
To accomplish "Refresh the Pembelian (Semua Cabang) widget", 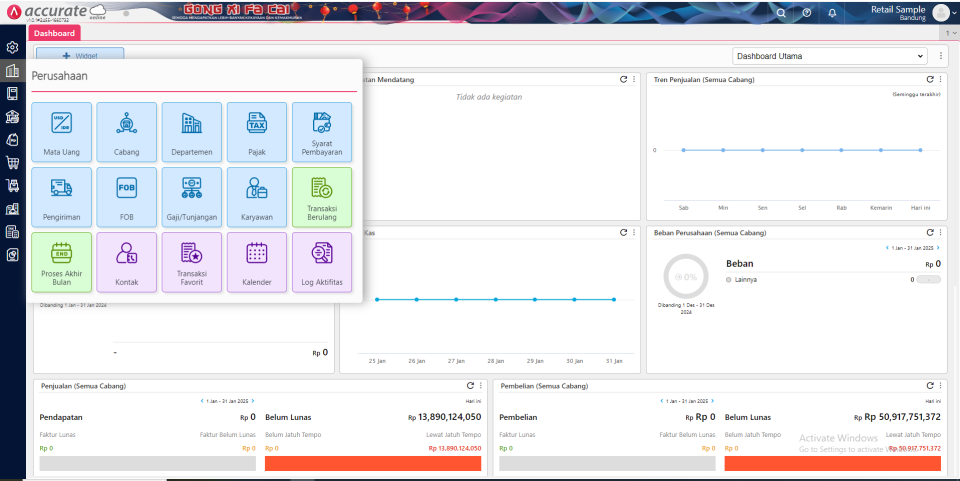I will click(x=930, y=386).
